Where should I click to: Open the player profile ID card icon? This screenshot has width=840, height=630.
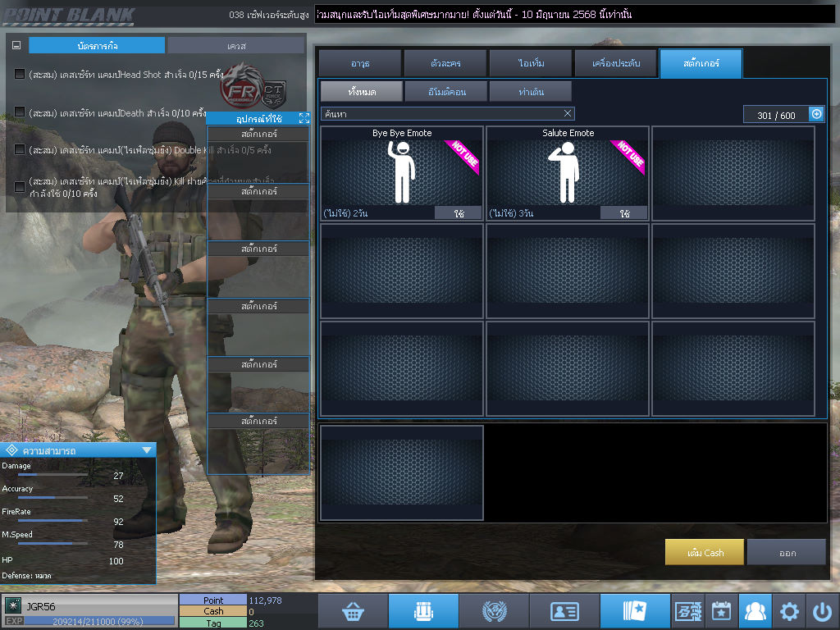pyautogui.click(x=564, y=611)
